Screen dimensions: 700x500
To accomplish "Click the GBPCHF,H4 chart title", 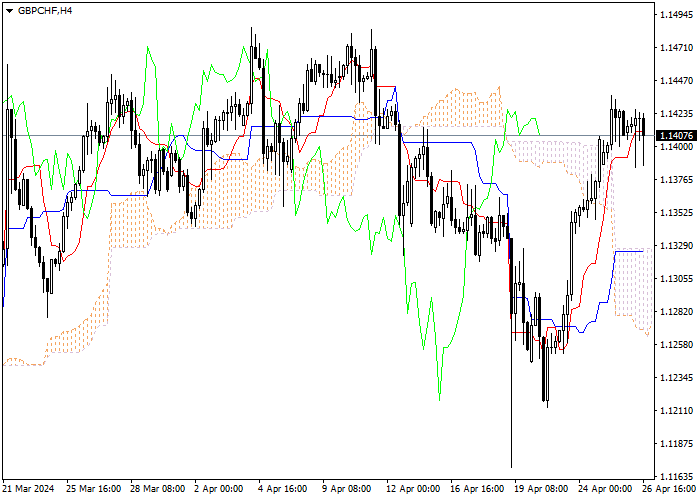I will [x=45, y=11].
